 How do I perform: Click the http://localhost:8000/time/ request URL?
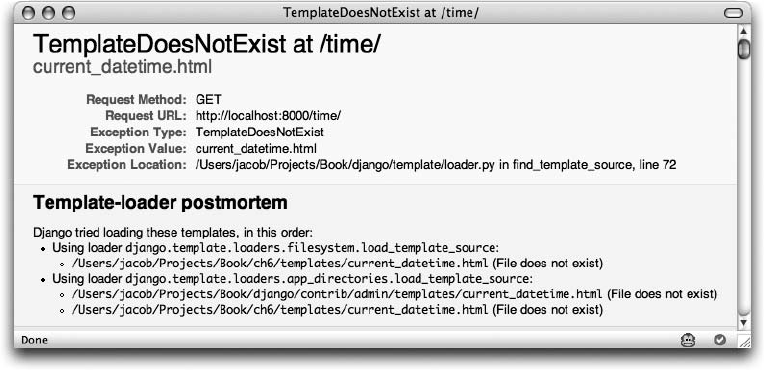tap(268, 116)
